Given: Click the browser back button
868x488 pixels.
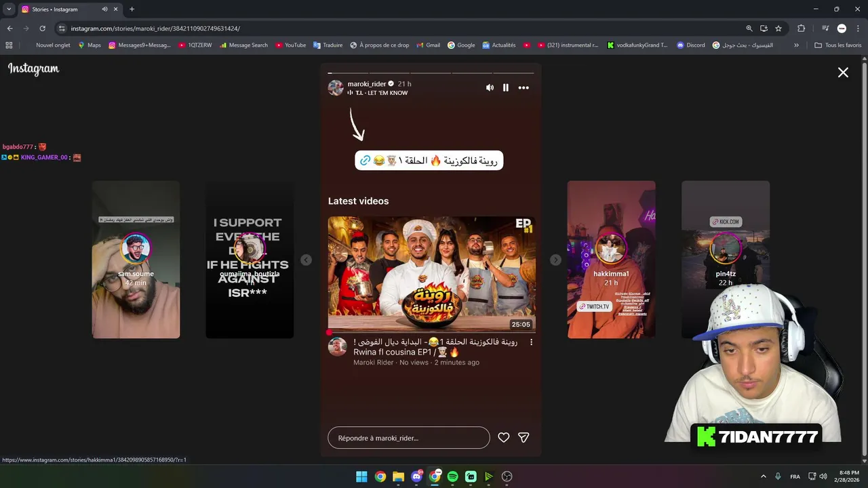Looking at the screenshot, I should click(x=9, y=28).
